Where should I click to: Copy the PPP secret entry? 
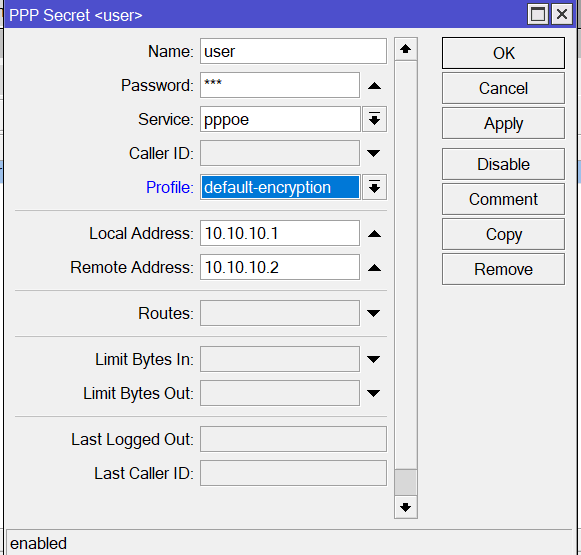(x=503, y=234)
